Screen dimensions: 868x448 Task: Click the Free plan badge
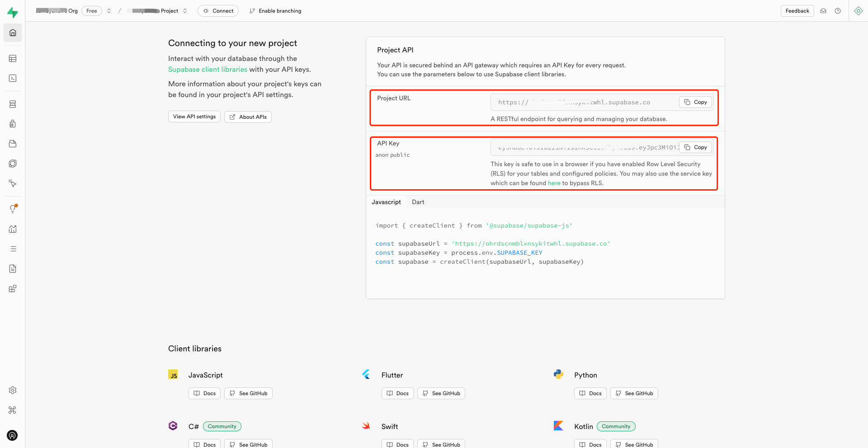(92, 11)
